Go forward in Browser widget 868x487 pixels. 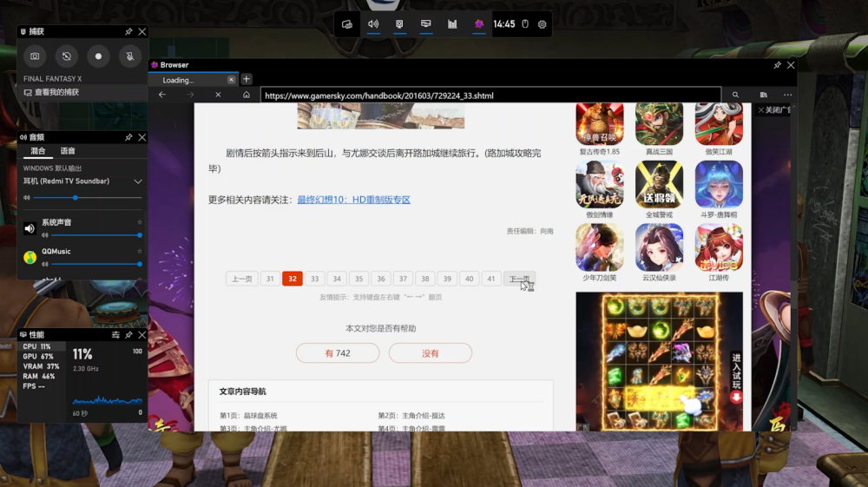(190, 95)
